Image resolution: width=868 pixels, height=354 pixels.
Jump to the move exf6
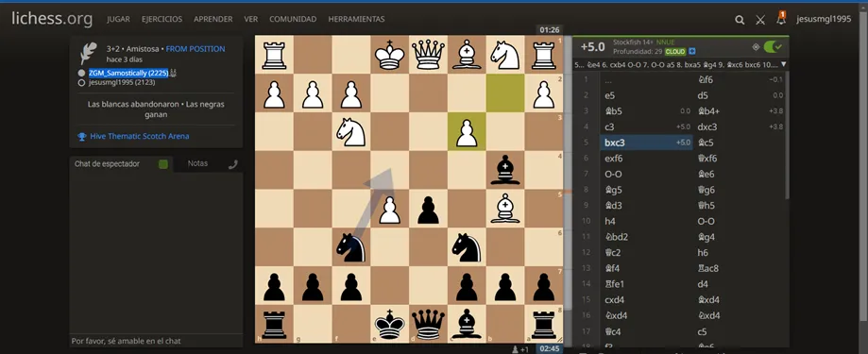(613, 159)
